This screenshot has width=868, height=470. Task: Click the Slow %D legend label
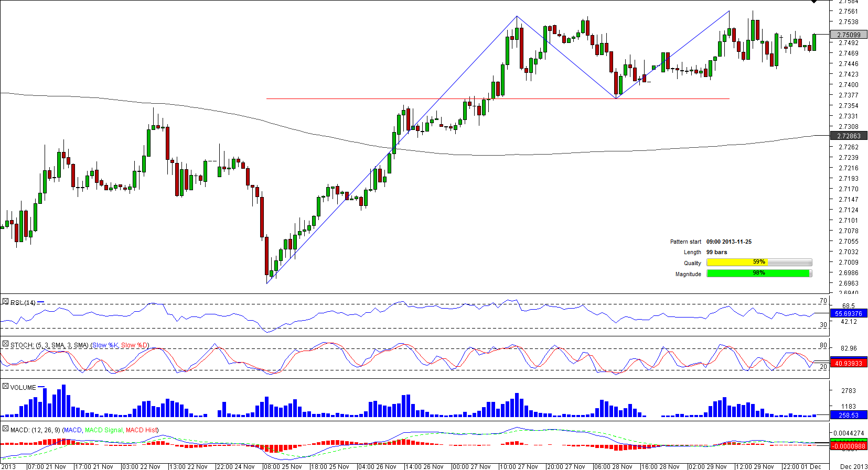point(134,345)
